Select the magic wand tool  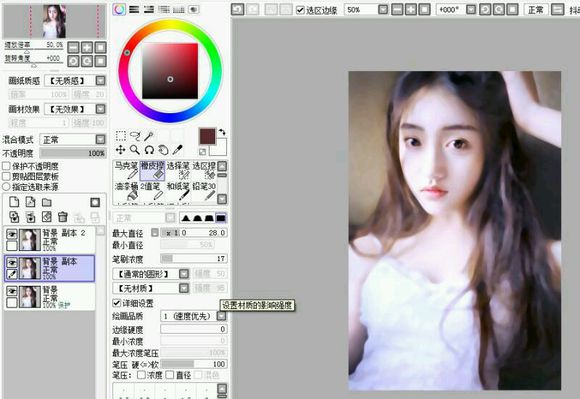click(x=149, y=136)
